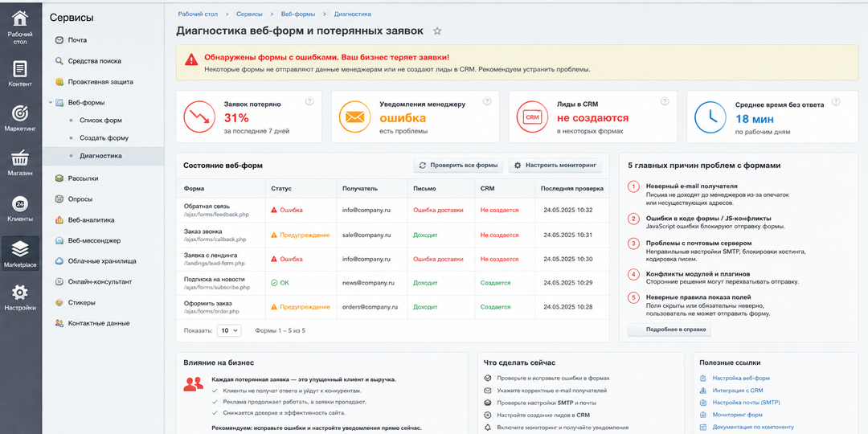Click the Средства поиска magnifier icon
The width and height of the screenshot is (868, 434).
59,61
